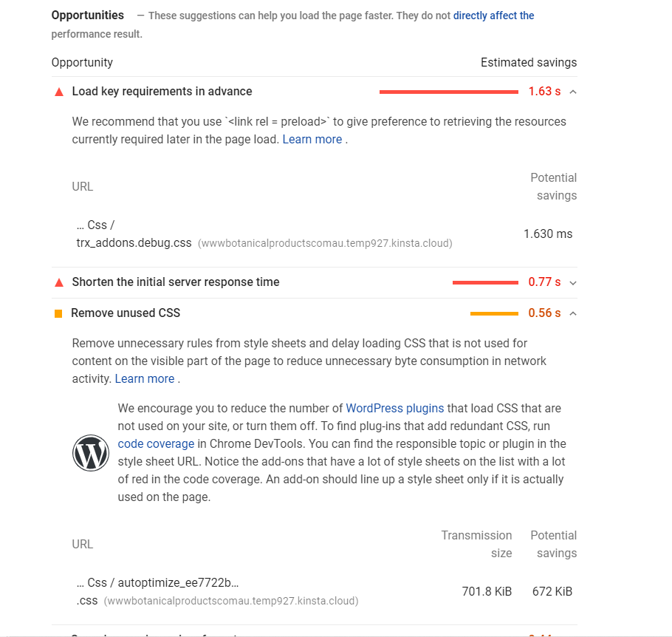Collapse the Load key requirements section chevron
This screenshot has height=637, width=672.
coord(573,92)
